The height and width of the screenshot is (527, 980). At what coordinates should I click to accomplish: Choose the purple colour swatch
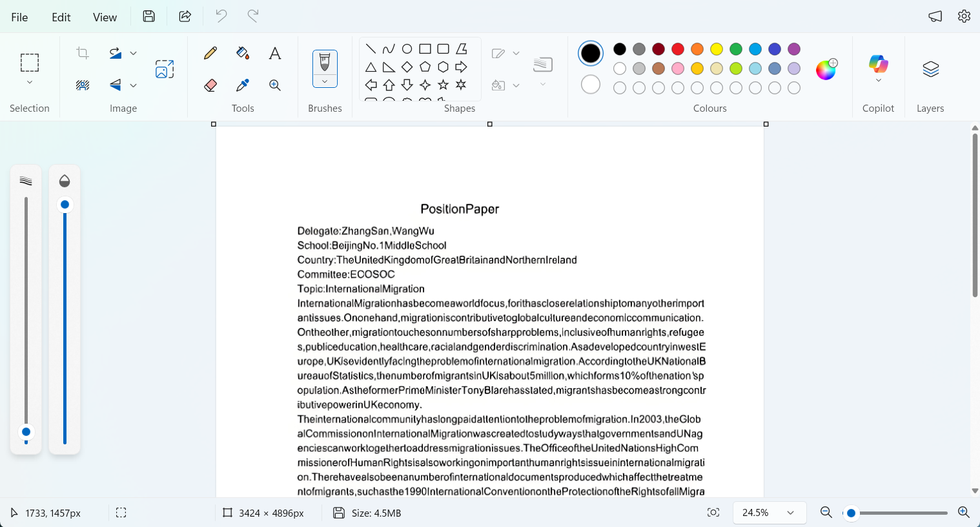(x=794, y=49)
